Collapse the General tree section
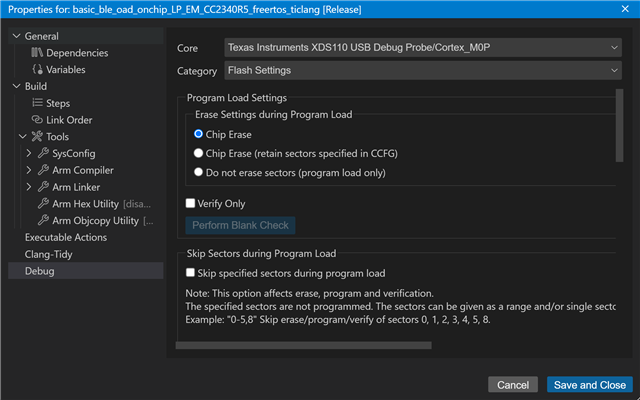The height and width of the screenshot is (400, 640). [14, 36]
